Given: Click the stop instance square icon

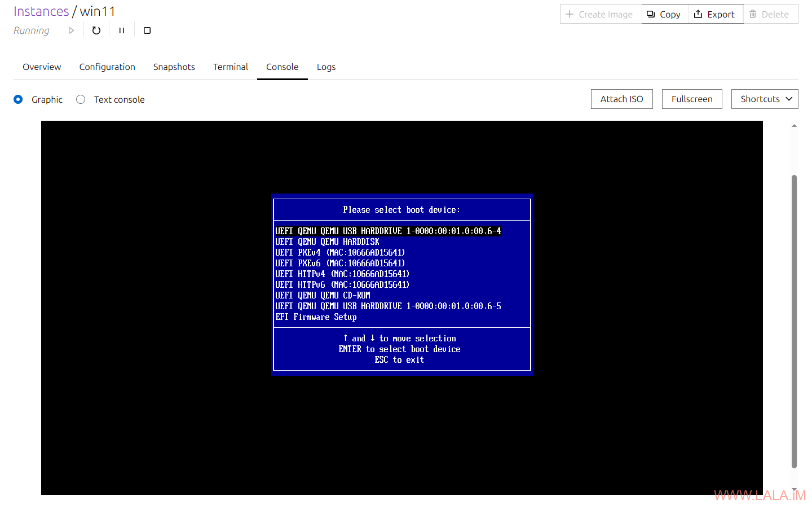Looking at the screenshot, I should (x=147, y=30).
